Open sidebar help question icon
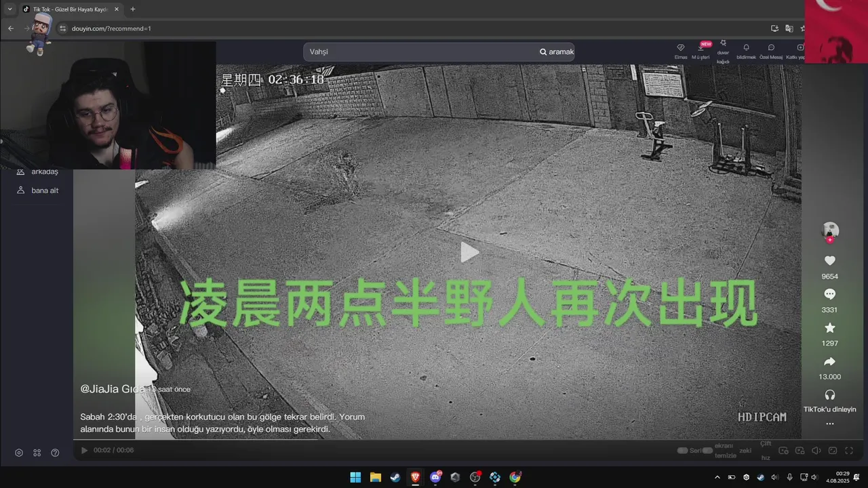 pyautogui.click(x=56, y=453)
